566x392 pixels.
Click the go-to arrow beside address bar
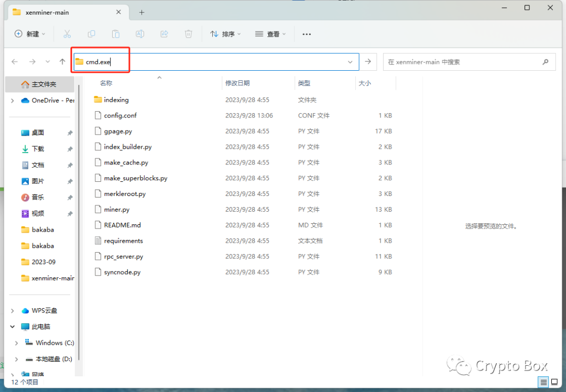pyautogui.click(x=368, y=62)
